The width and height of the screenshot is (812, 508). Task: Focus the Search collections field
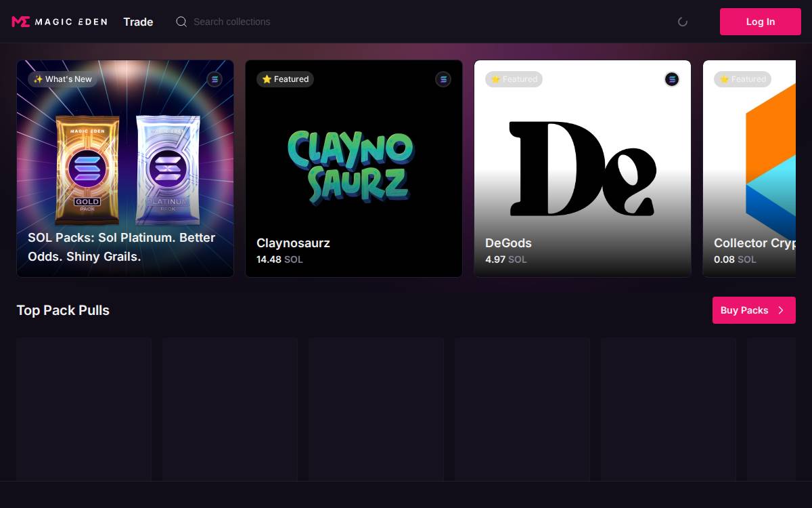[x=231, y=22]
